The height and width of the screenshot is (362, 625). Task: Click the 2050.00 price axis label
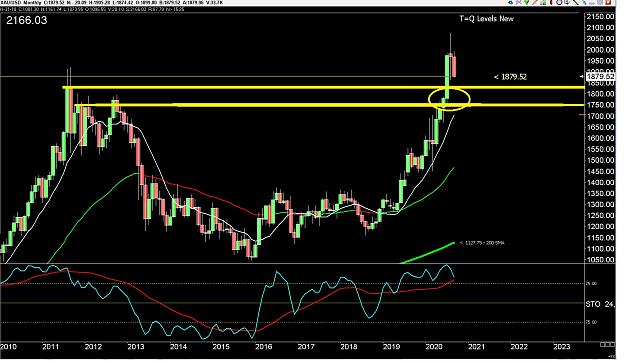point(600,39)
